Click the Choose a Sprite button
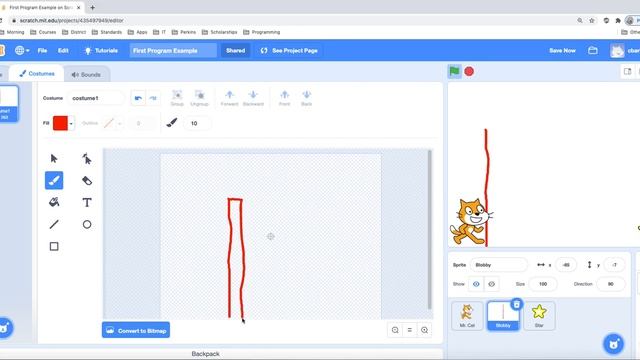Viewport: 640px width, 360px height. [x=613, y=344]
